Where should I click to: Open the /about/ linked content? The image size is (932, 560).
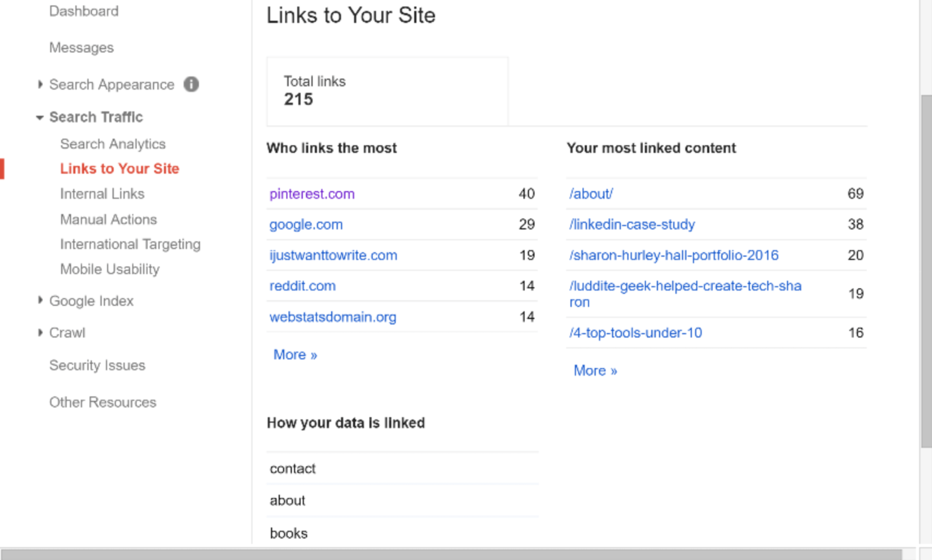point(591,194)
